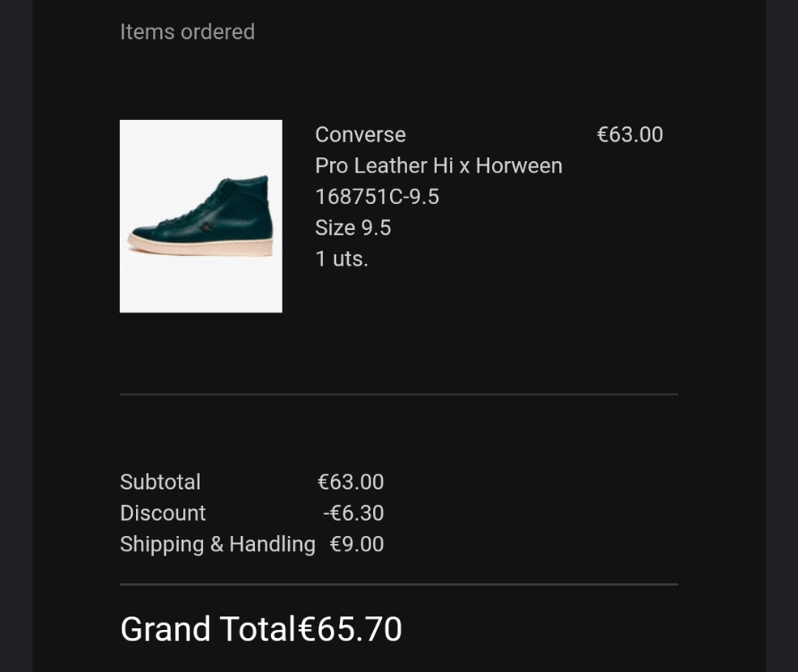The width and height of the screenshot is (798, 672).
Task: Click the Items ordered heading
Action: pos(187,32)
